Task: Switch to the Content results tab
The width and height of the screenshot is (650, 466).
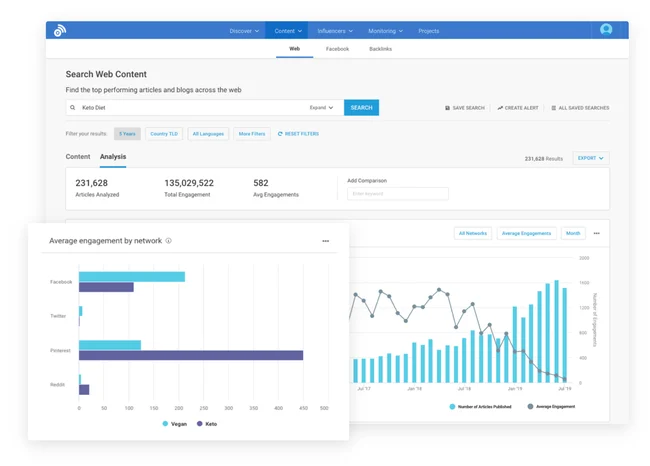Action: tap(78, 157)
